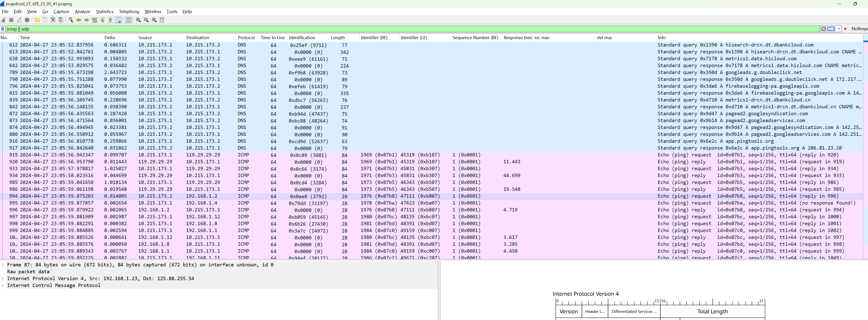Click the reload capture file icon
Screen dimensions: 868x320
pyautogui.click(x=61, y=20)
